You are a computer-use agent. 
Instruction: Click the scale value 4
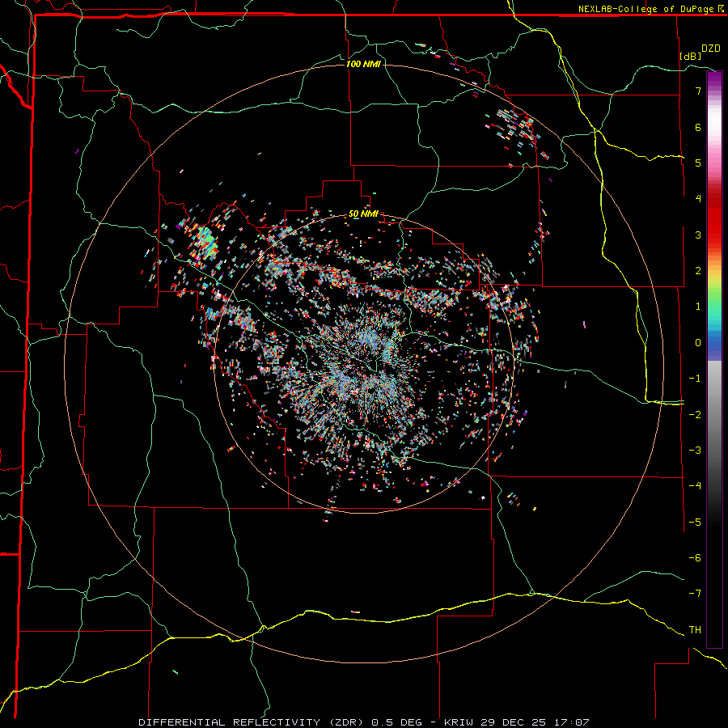coord(698,199)
